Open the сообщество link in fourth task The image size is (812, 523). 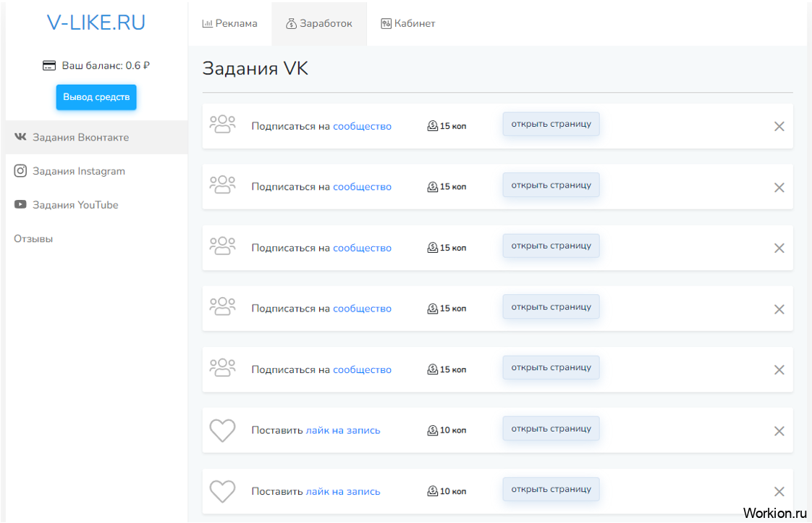[x=362, y=309]
